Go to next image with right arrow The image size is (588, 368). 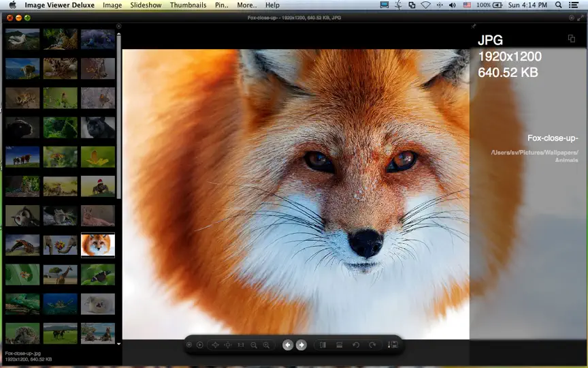coord(301,345)
